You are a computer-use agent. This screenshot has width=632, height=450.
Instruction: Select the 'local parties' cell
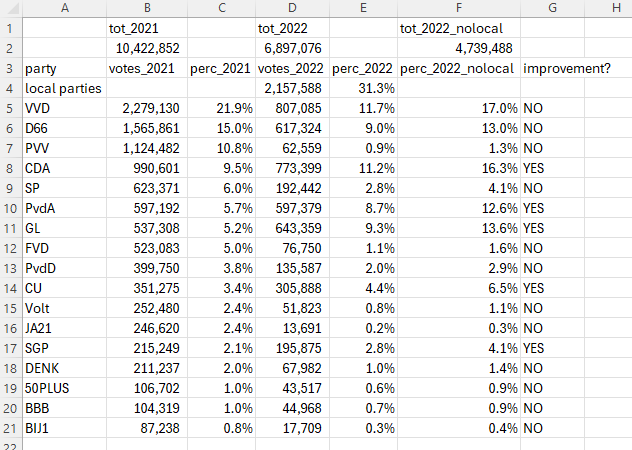point(64,88)
